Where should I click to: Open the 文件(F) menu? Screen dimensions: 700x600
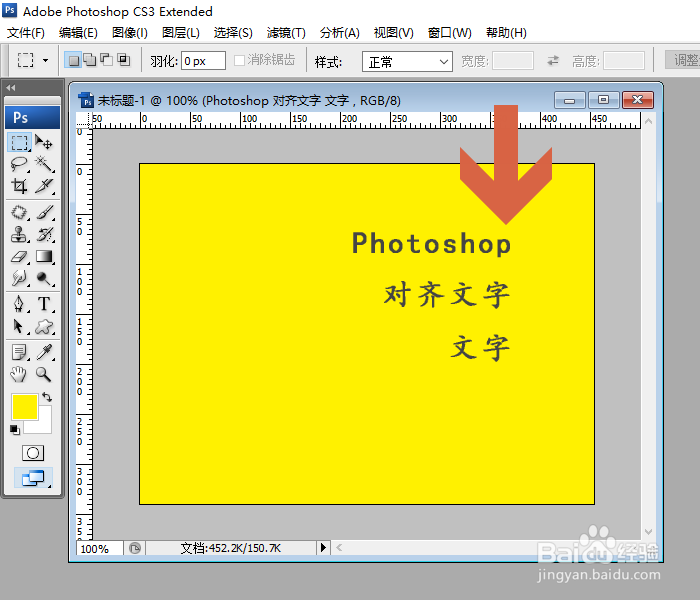point(25,33)
